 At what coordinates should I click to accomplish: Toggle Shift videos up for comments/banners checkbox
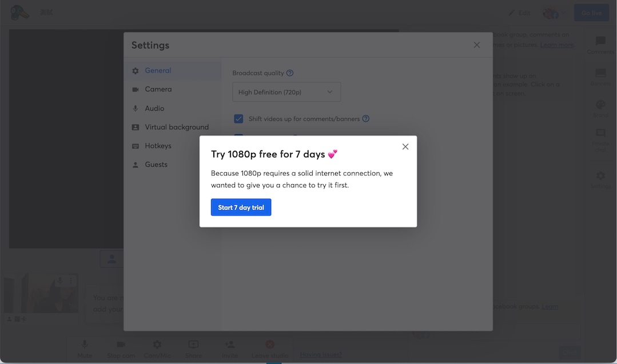(238, 119)
